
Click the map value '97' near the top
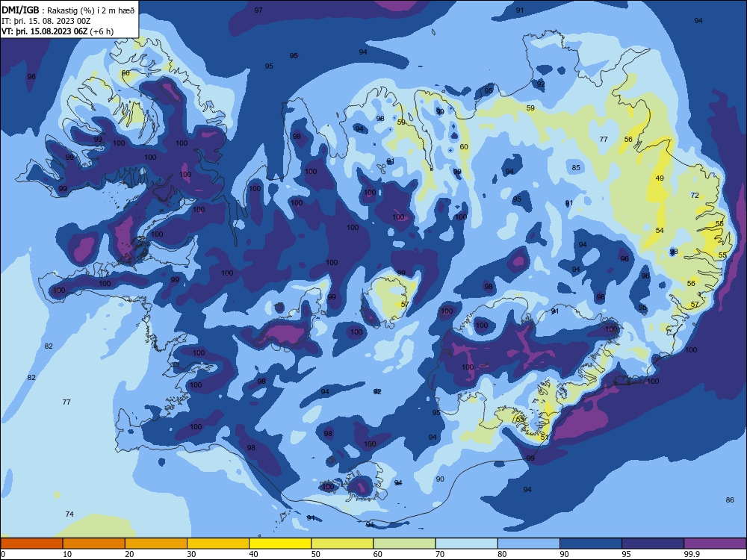click(258, 10)
